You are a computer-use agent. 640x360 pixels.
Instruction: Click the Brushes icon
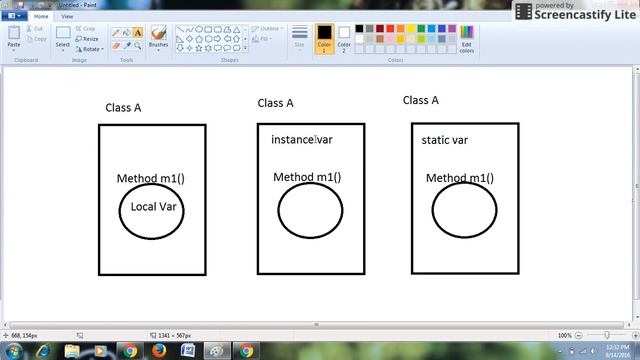coord(158,33)
